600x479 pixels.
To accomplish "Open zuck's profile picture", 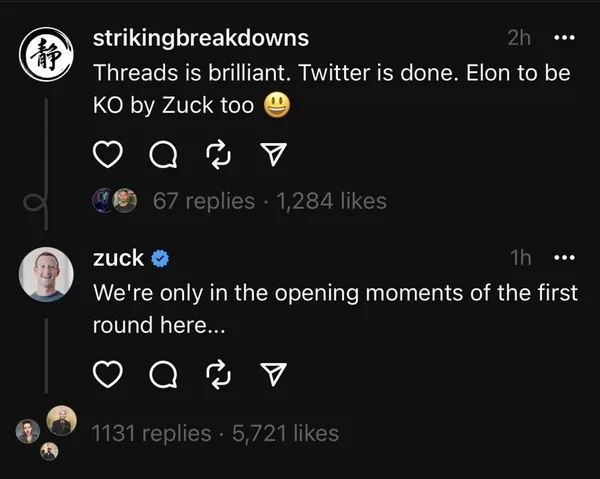I will click(x=46, y=273).
